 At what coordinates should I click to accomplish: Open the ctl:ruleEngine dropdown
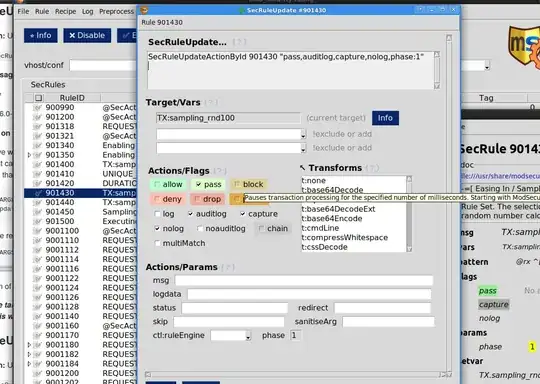(248, 335)
